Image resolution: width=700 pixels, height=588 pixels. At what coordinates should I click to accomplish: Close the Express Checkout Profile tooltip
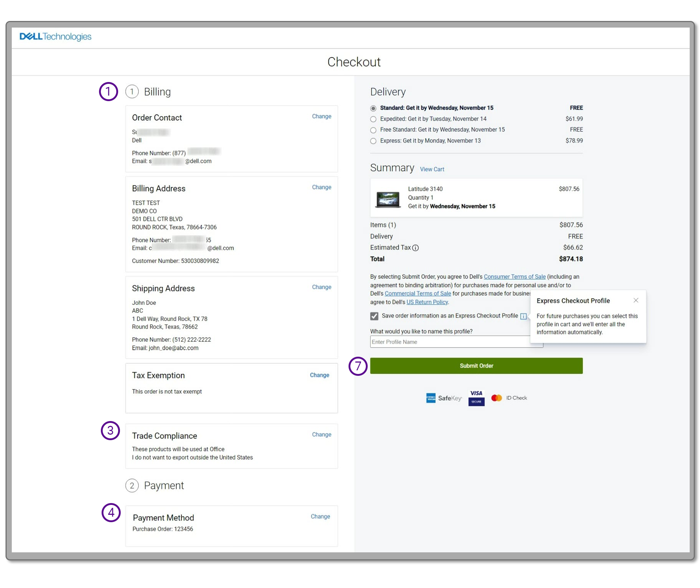pyautogui.click(x=636, y=300)
